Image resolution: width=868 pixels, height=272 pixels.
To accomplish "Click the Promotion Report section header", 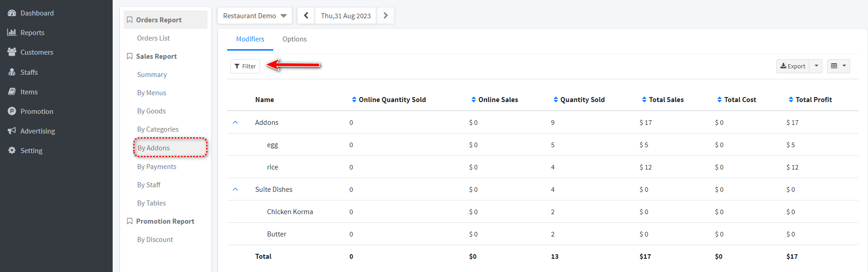I will pos(165,221).
